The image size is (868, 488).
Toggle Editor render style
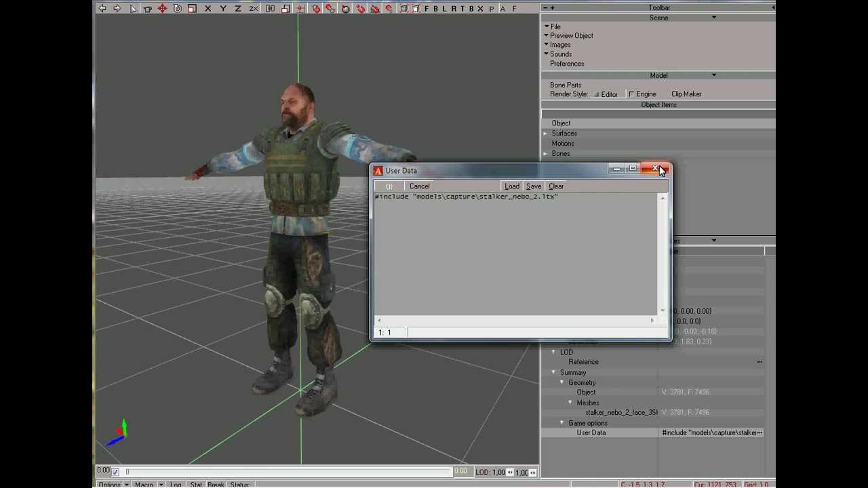606,94
